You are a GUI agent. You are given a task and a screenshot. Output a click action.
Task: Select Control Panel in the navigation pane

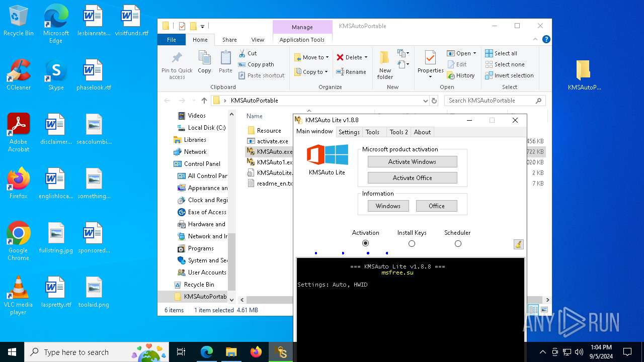202,164
